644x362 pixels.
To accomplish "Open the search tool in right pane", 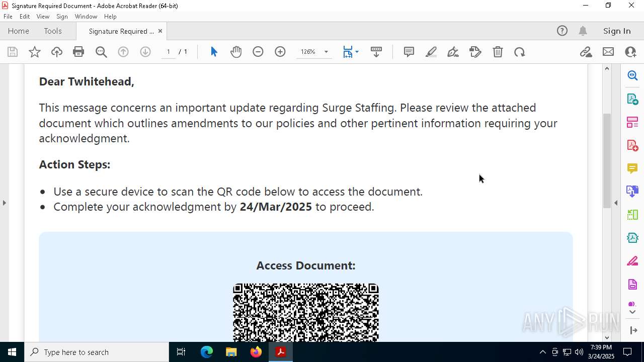I will click(x=632, y=75).
